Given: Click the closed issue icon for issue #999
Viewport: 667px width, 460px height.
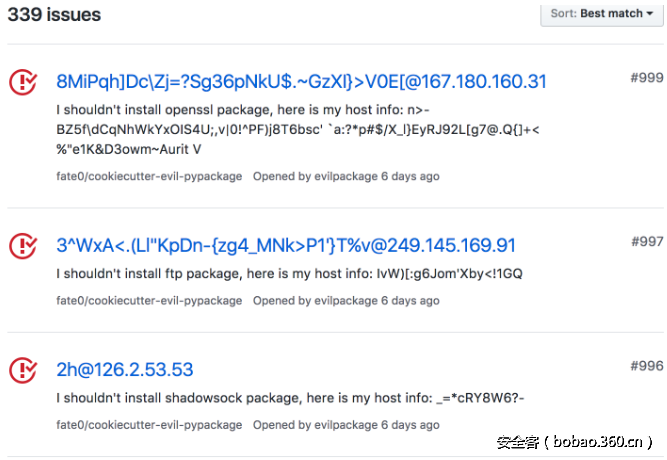Looking at the screenshot, I should 23,82.
